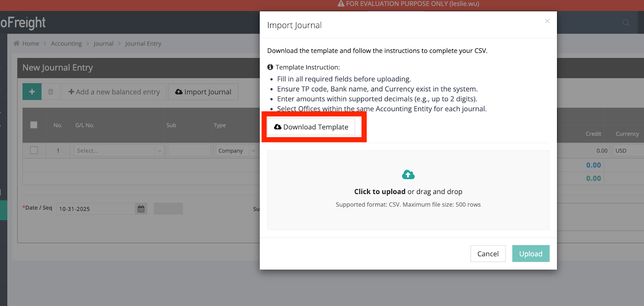Open the calendar date picker icon
Image resolution: width=644 pixels, height=306 pixels.
click(x=141, y=209)
